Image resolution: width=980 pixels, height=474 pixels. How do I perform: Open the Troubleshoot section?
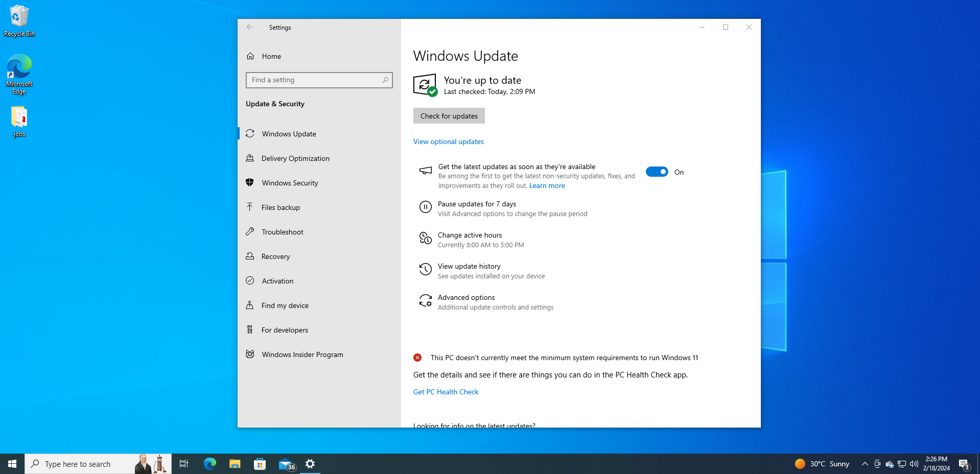(319, 232)
